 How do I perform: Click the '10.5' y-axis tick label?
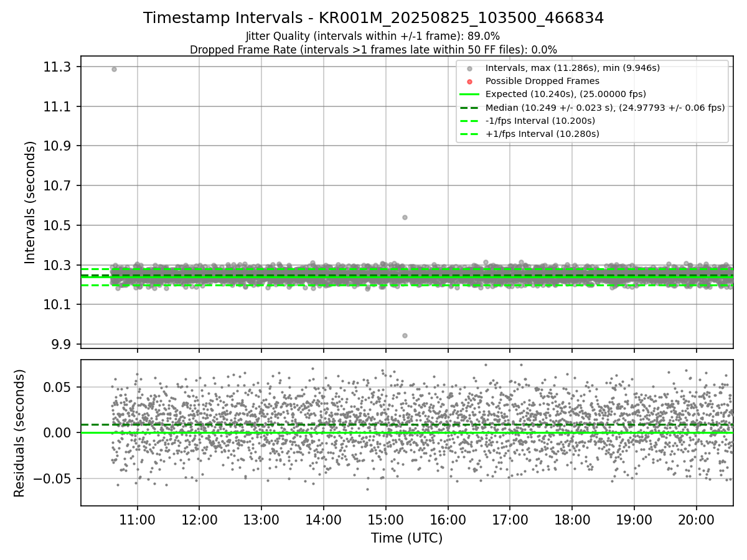pyautogui.click(x=58, y=225)
